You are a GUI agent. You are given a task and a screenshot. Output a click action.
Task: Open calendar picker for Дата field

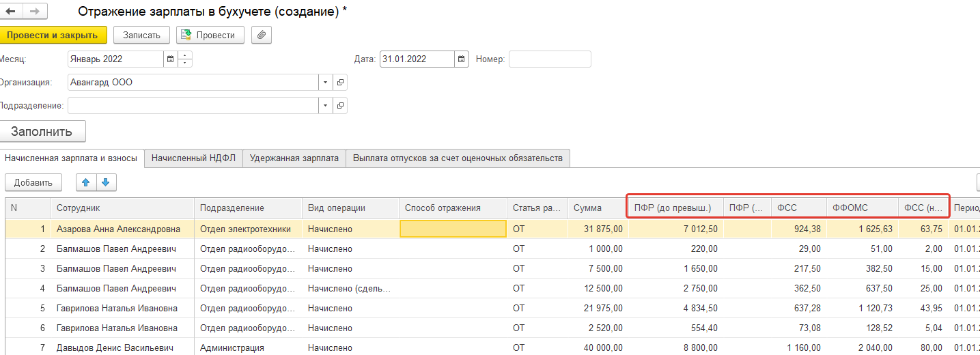[x=462, y=59]
